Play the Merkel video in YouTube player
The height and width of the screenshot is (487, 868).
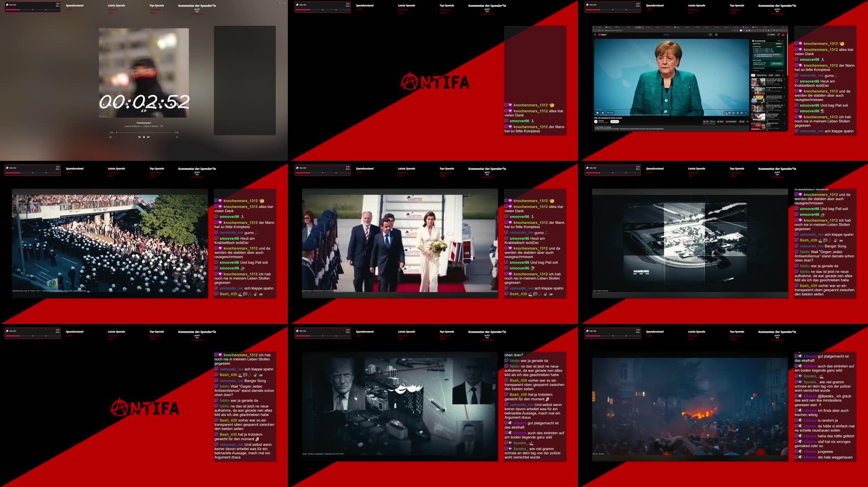pyautogui.click(x=597, y=113)
